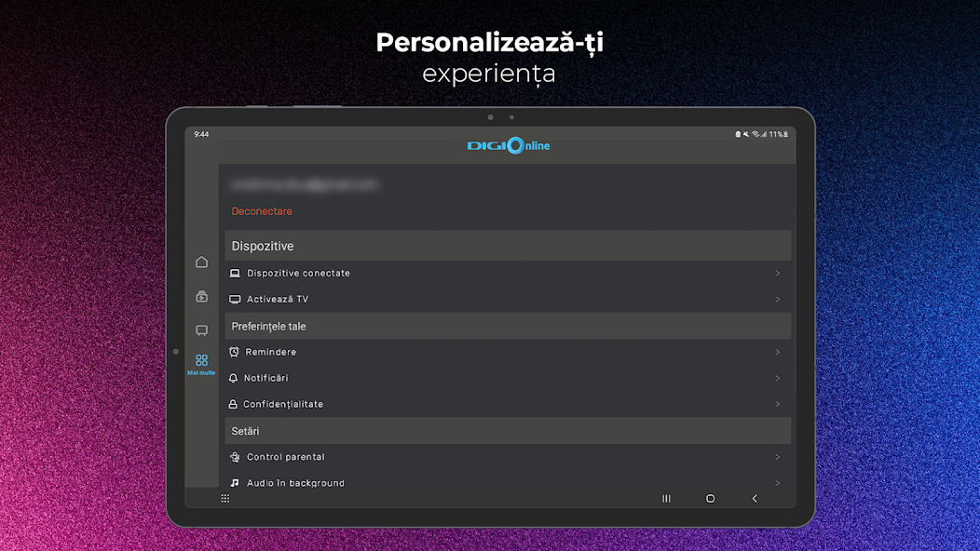The width and height of the screenshot is (980, 551).
Task: Open the Confidențialitate menu entry
Action: coord(508,404)
